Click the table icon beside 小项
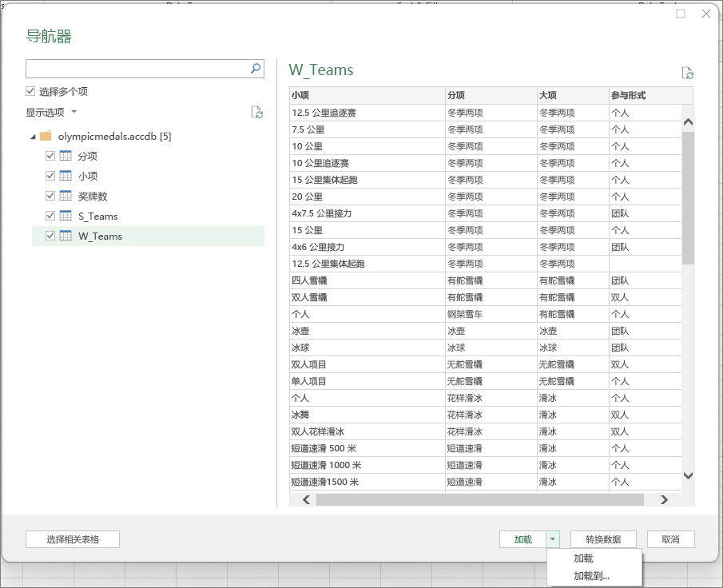723x588 pixels. (x=66, y=175)
